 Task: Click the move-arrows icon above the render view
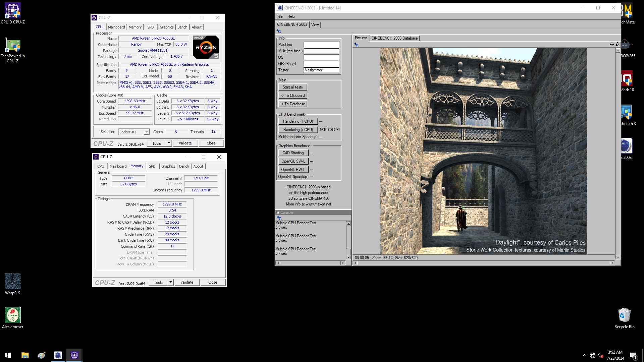pos(612,44)
